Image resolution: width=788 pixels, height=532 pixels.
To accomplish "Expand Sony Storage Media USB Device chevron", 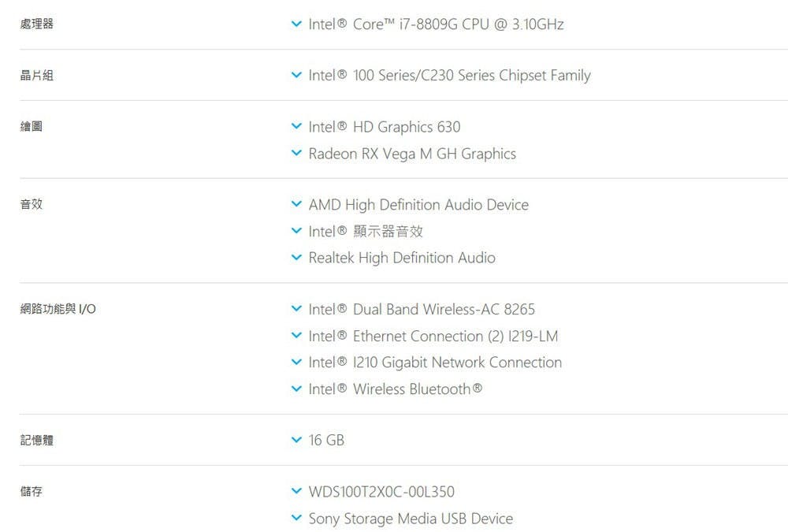I will (296, 519).
